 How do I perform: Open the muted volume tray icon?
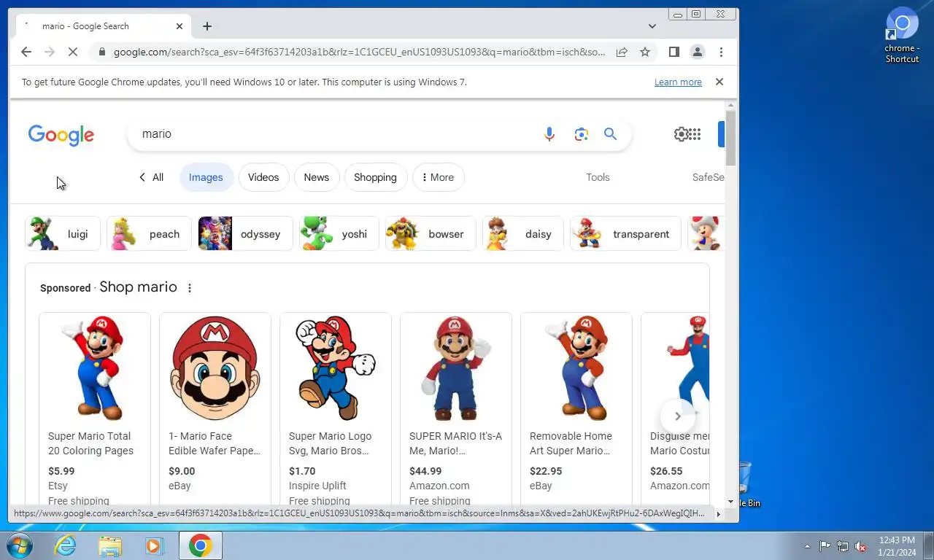click(860, 546)
